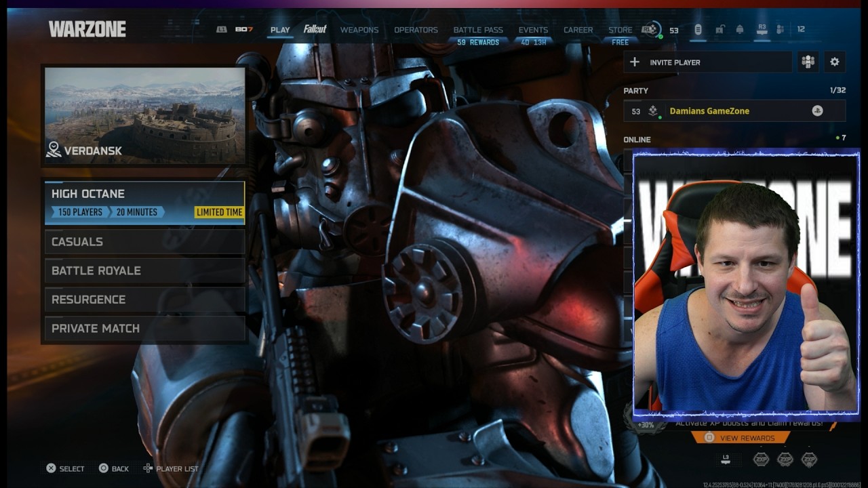Open the Fallout event tab
This screenshot has width=868, height=488.
[x=315, y=29]
